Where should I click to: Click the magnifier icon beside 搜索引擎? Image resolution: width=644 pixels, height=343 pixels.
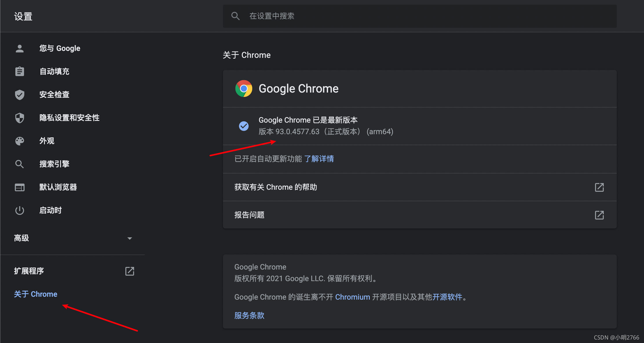(x=19, y=164)
